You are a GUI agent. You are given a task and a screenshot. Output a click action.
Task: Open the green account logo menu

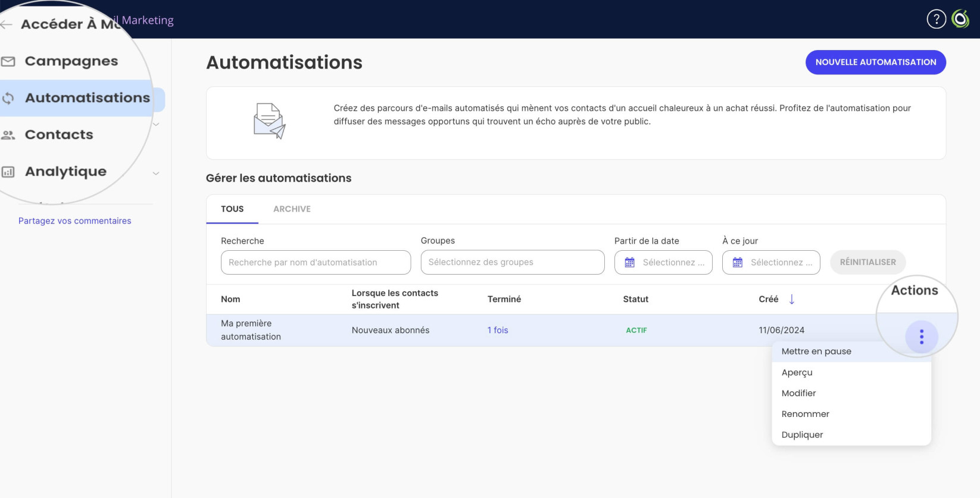[x=960, y=19]
